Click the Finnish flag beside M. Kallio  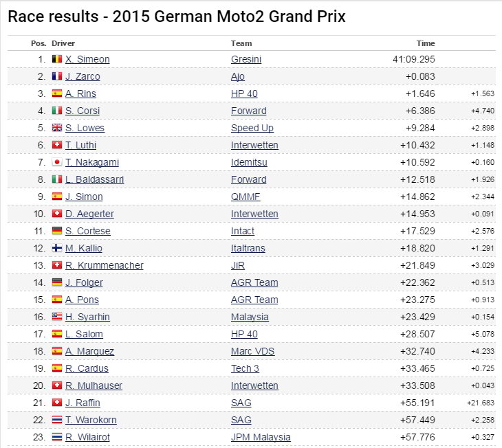pos(57,249)
